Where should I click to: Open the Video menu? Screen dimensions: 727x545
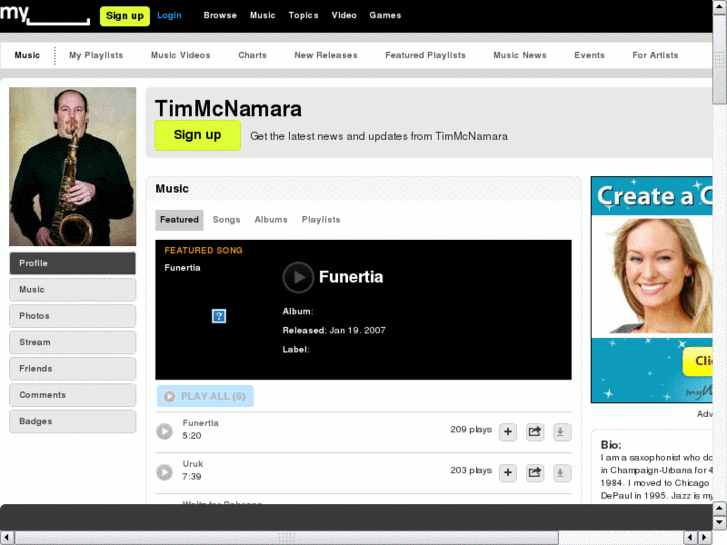pos(344,15)
